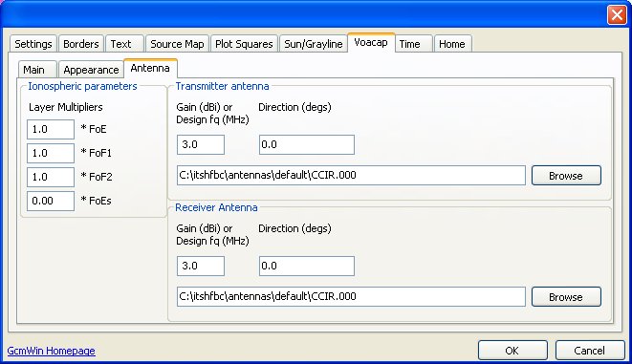Image resolution: width=632 pixels, height=364 pixels.
Task: Click the "Ionospheric parameters" group title
Action: tap(82, 86)
